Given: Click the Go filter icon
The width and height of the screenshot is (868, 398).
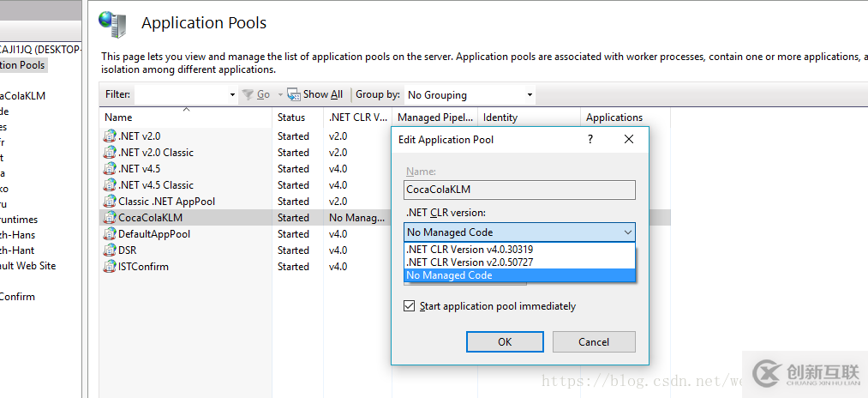Looking at the screenshot, I should click(248, 94).
